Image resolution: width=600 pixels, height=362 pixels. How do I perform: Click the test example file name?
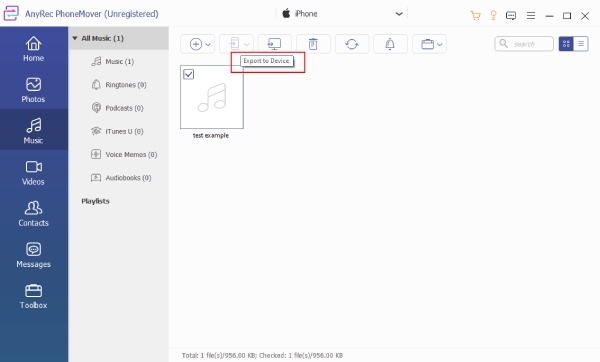point(211,135)
